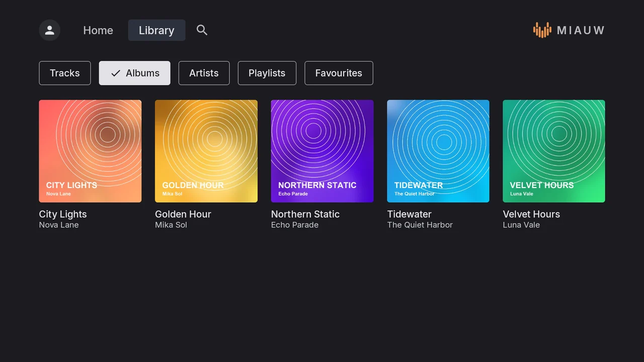Open the City Lights album cover

(90, 151)
